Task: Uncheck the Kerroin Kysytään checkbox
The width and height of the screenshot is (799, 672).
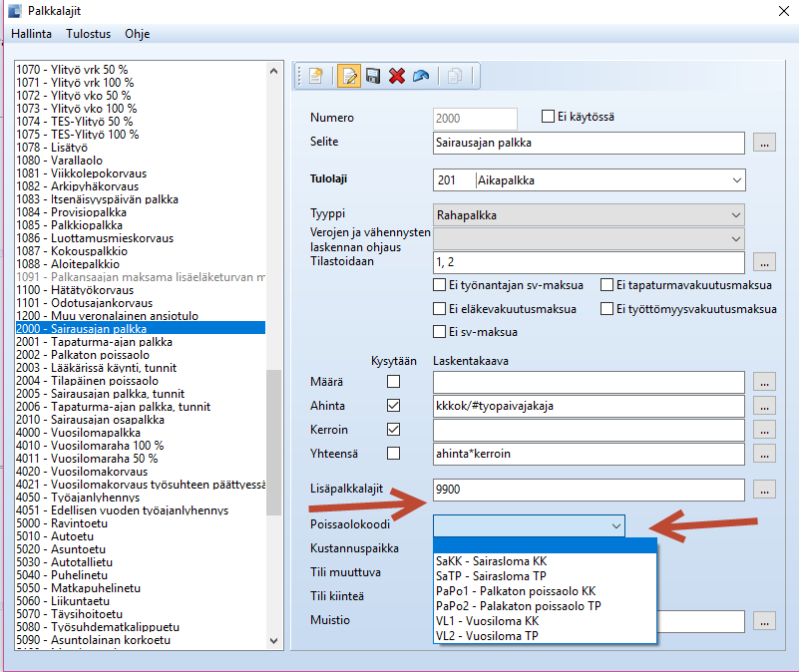Action: 393,430
